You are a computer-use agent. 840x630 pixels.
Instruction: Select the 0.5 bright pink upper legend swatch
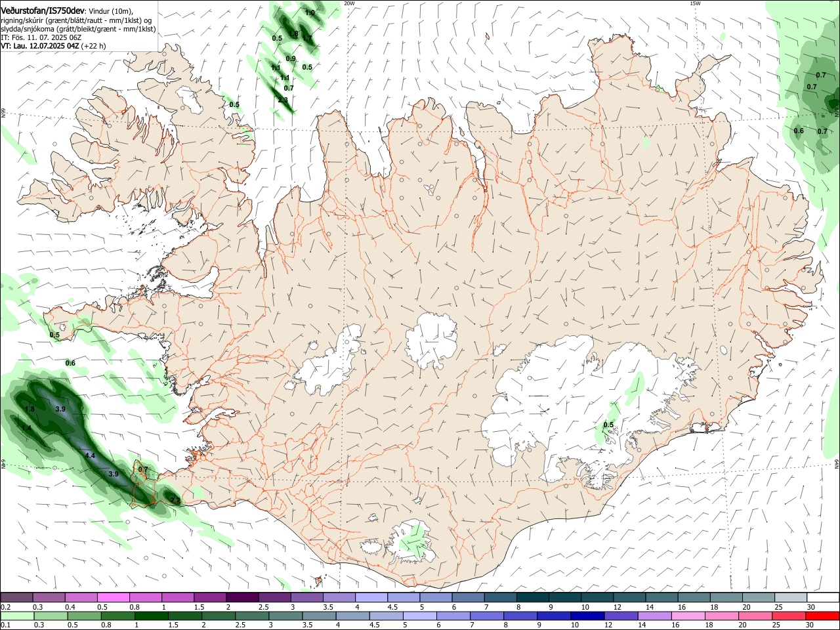pyautogui.click(x=113, y=597)
